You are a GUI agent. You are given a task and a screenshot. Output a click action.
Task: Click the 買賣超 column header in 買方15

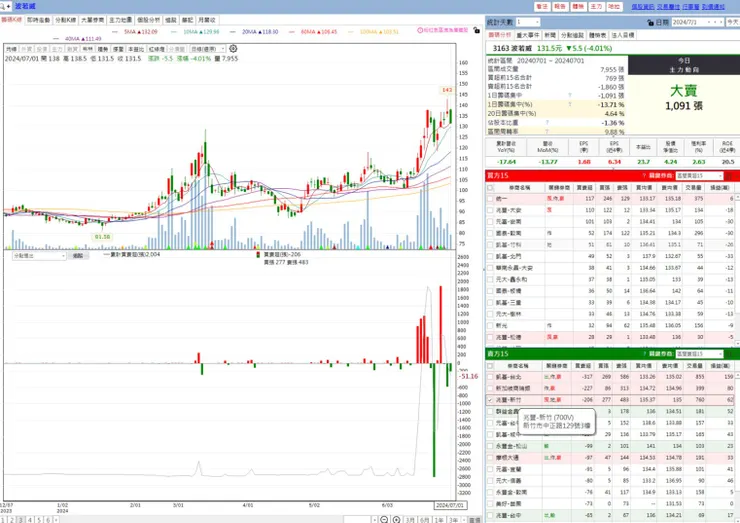tap(584, 187)
